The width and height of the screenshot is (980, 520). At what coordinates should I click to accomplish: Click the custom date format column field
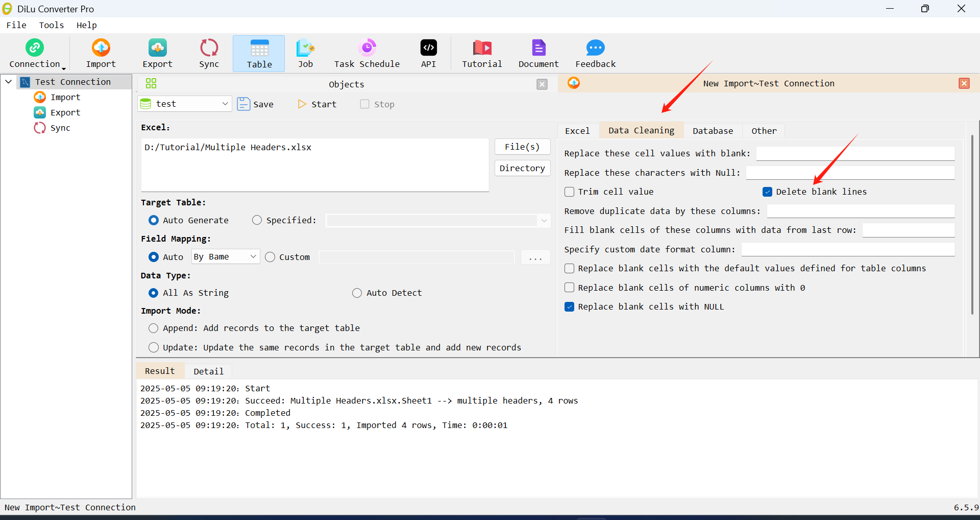click(848, 249)
